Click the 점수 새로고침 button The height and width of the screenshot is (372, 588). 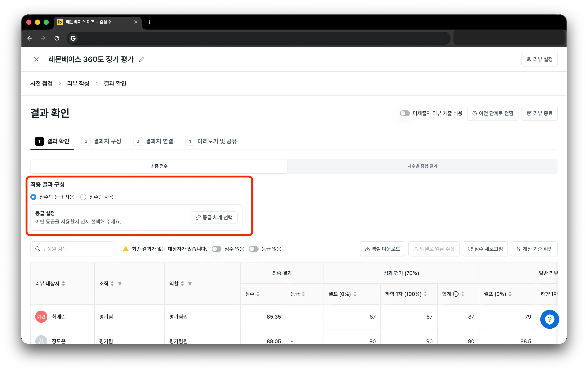(x=485, y=249)
